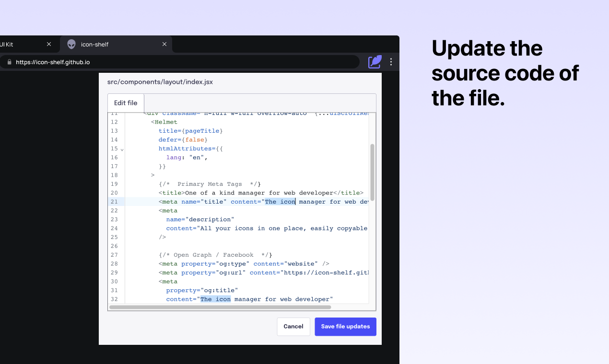Close the UI Kit tab
Screen dimensions: 609x364
(x=49, y=44)
